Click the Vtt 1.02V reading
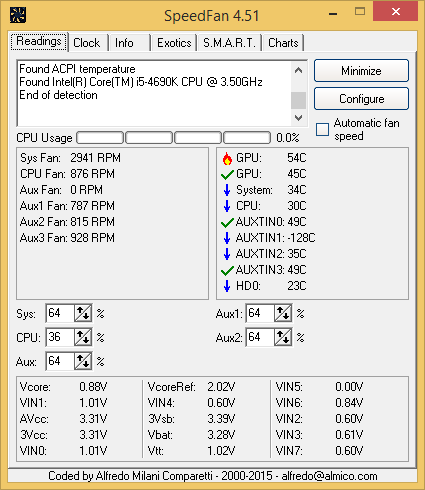Screen dimensions: 425x490 [191, 451]
